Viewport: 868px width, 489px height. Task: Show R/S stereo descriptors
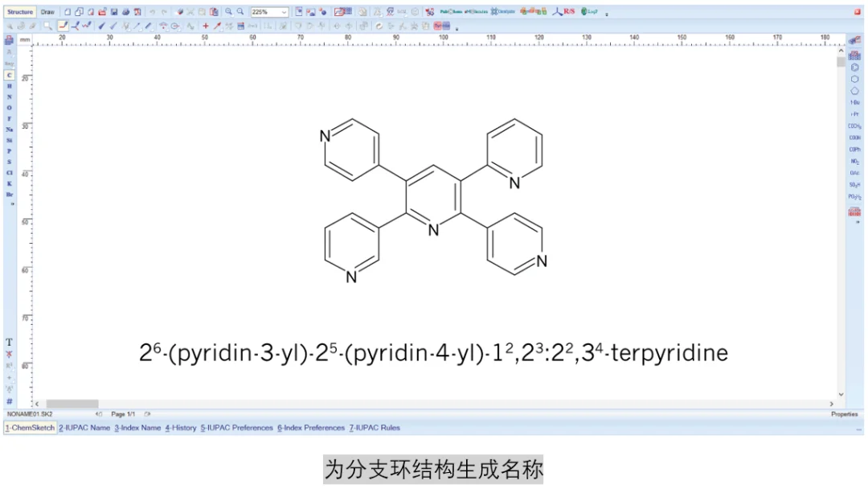point(563,11)
